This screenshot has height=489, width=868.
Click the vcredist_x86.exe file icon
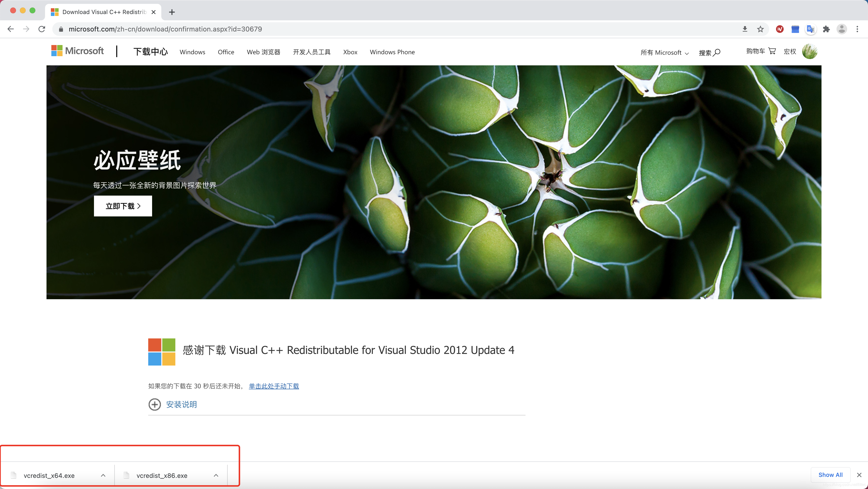[126, 475]
